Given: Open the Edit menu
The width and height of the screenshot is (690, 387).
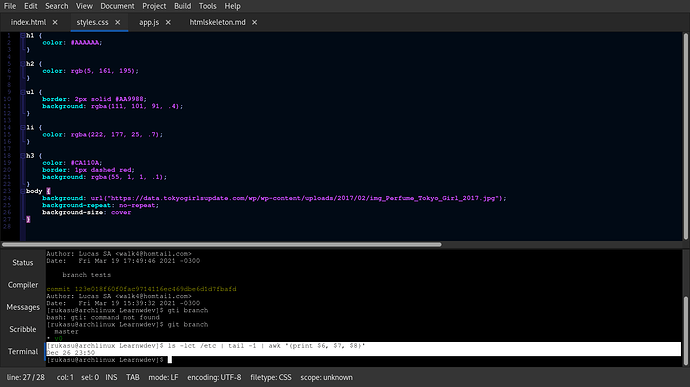Looking at the screenshot, I should tap(30, 6).
